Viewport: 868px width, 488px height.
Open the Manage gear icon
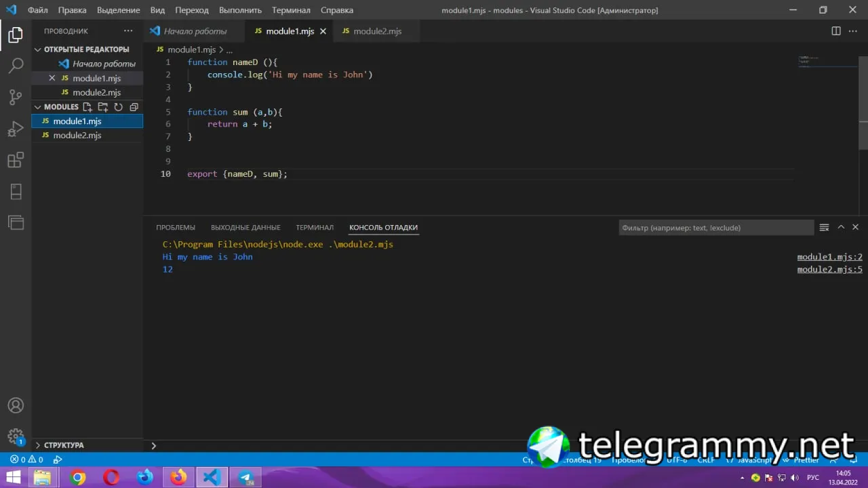(x=16, y=436)
